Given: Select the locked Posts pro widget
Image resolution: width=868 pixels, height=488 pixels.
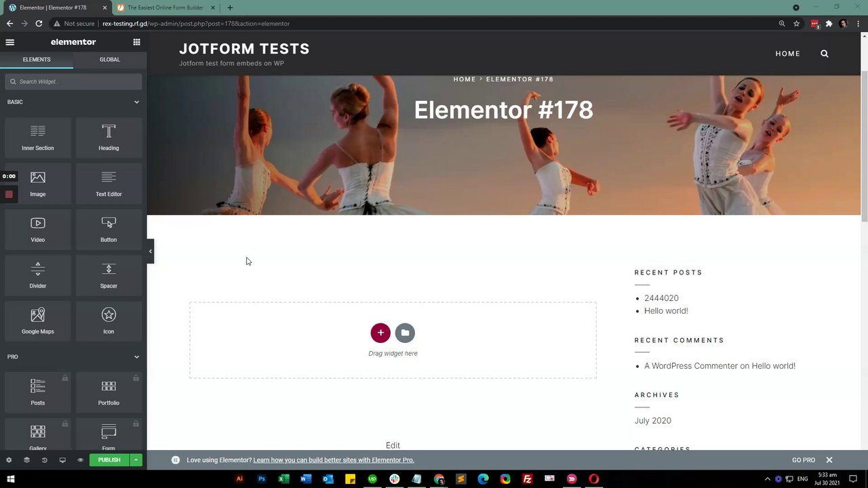Looking at the screenshot, I should tap(38, 392).
